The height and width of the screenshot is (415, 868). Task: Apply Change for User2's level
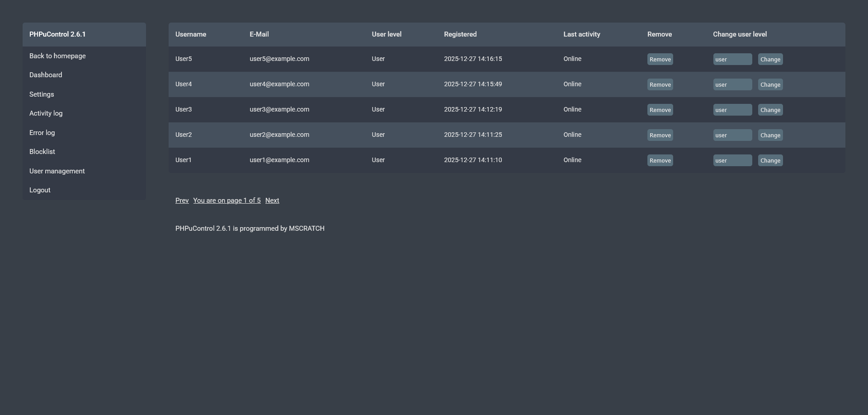tap(770, 135)
